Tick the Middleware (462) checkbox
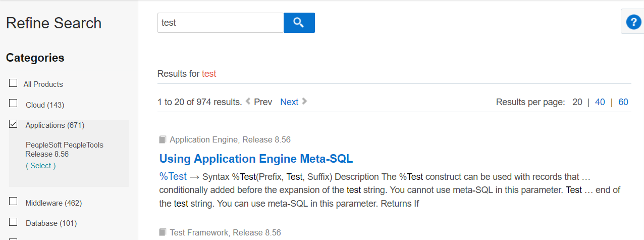Screen dimensions: 644x240 pos(13,202)
